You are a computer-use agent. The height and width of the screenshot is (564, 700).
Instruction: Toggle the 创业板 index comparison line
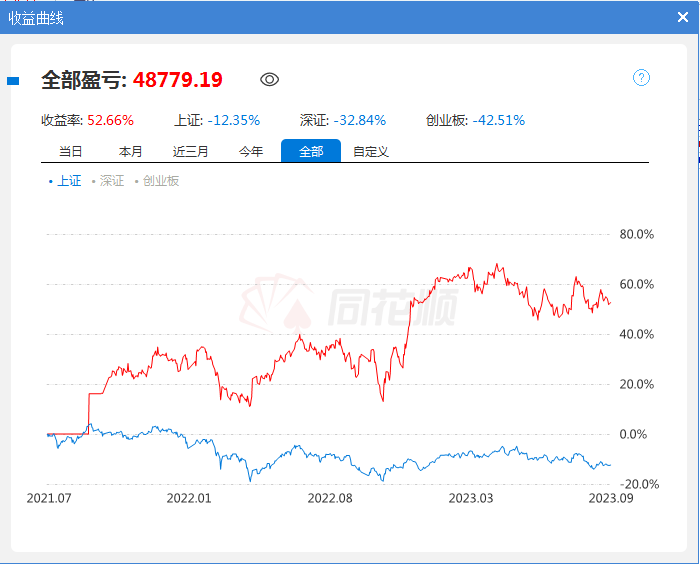[x=157, y=181]
